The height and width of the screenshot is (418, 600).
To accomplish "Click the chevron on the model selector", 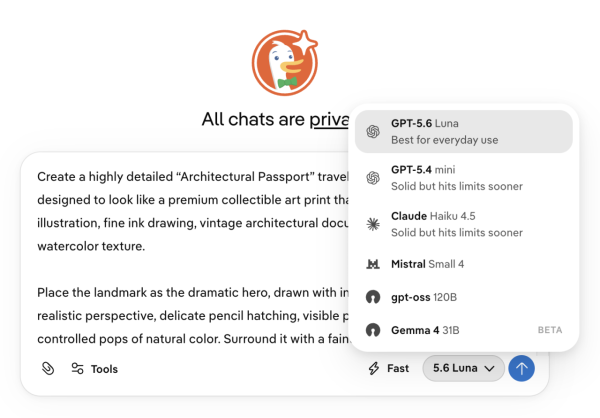I will 489,369.
